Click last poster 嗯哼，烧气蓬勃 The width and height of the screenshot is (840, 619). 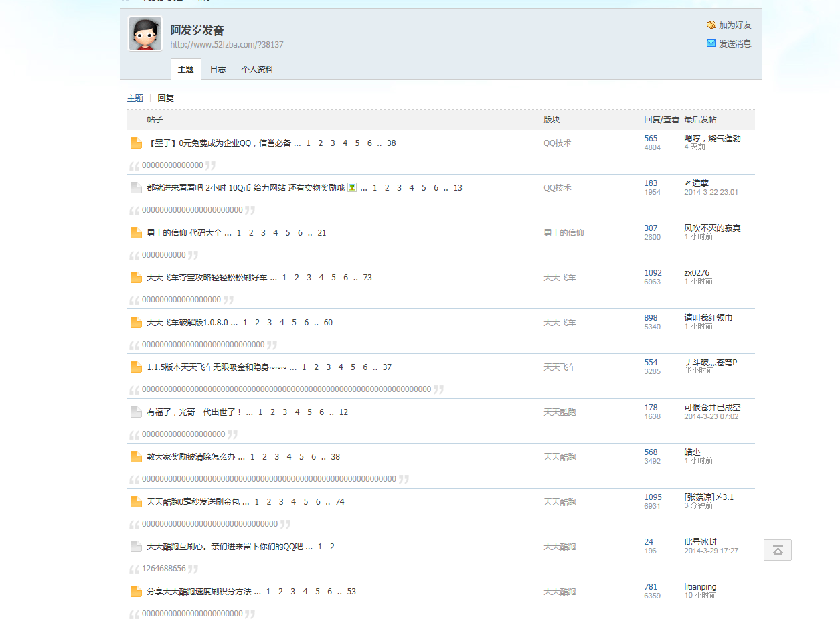click(x=712, y=139)
